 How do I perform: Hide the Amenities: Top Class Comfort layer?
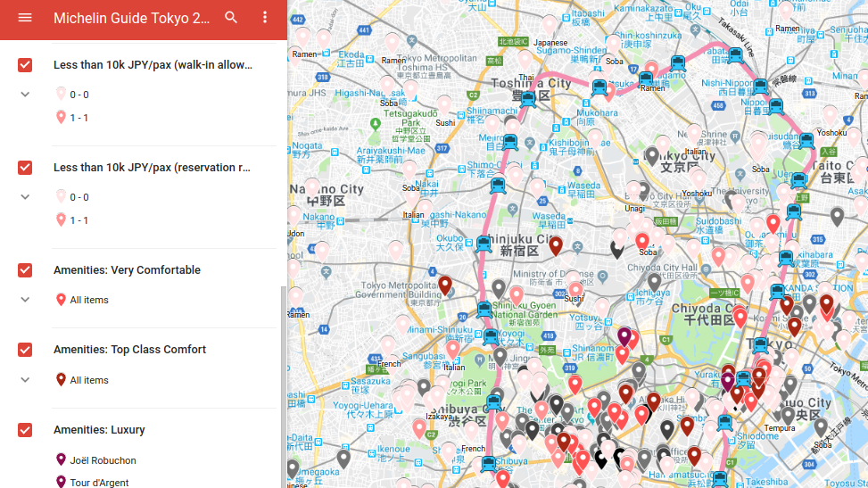point(25,350)
